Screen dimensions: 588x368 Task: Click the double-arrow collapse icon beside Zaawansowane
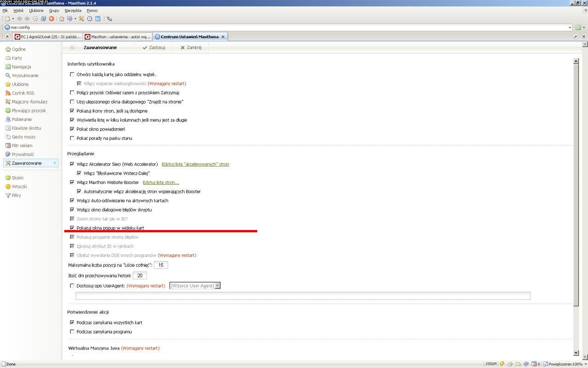(x=73, y=47)
